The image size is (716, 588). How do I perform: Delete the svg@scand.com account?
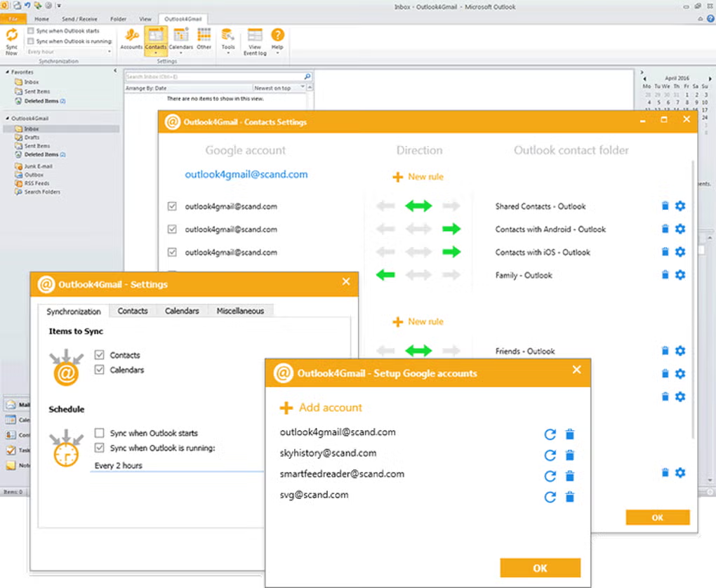570,497
